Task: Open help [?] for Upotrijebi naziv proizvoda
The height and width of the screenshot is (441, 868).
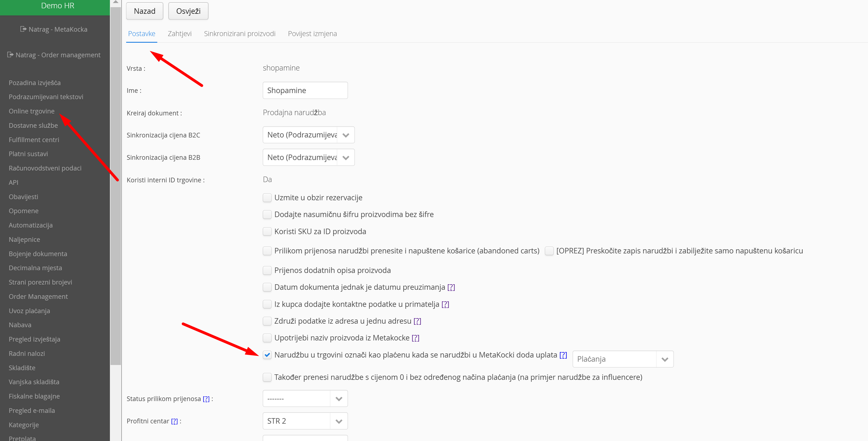Action: pos(415,338)
